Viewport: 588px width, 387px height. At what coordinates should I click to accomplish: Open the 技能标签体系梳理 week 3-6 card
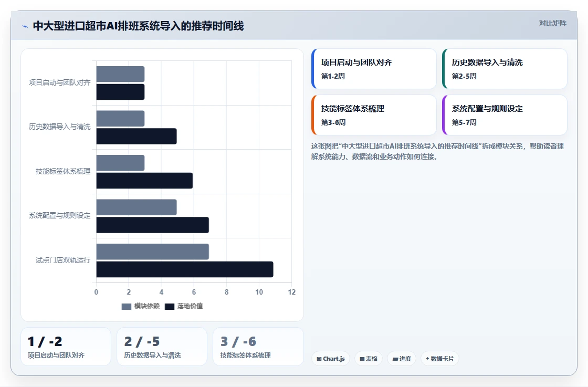click(374, 115)
